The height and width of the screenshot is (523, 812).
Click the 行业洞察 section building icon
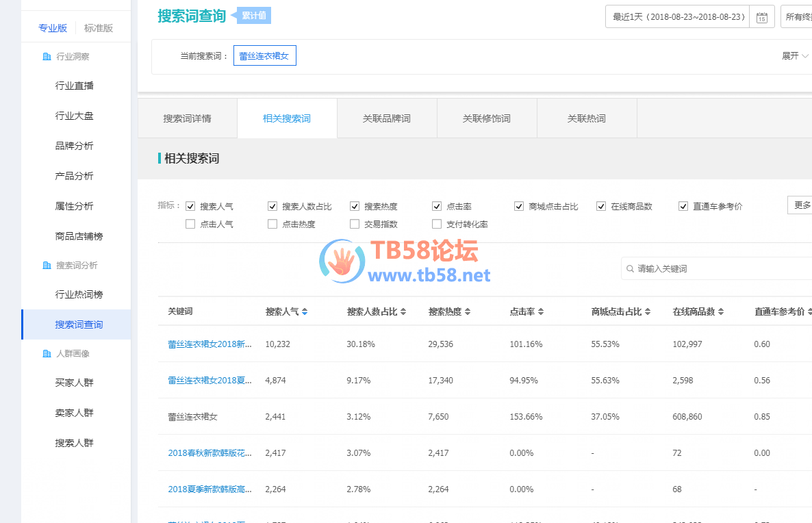pos(47,56)
